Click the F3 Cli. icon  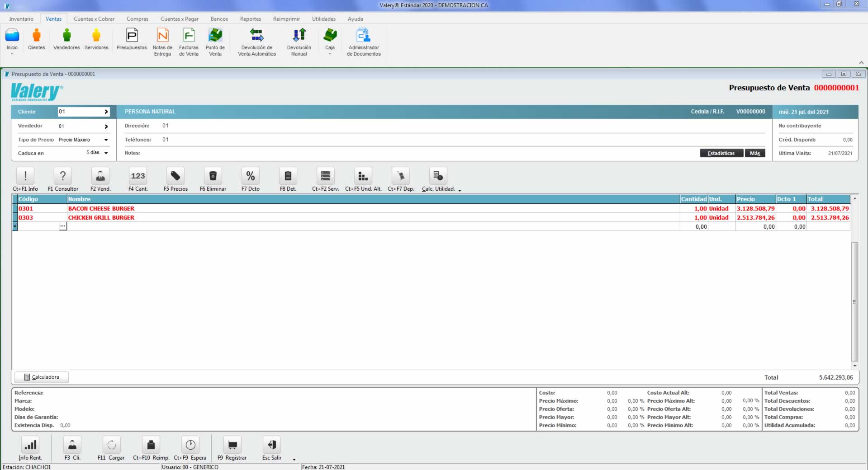[72, 448]
